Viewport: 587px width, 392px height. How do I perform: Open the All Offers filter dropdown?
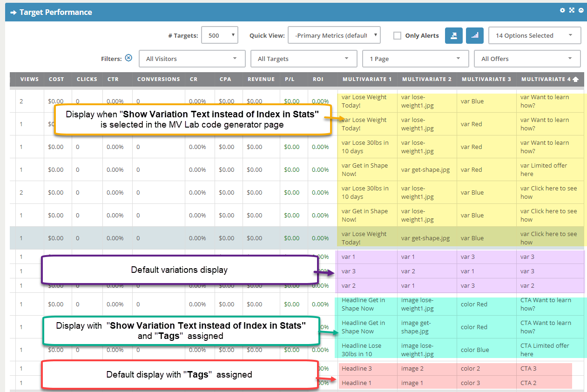point(527,59)
